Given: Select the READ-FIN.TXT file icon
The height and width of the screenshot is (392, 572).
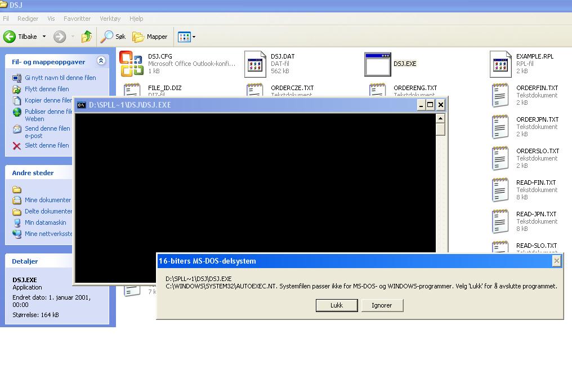Looking at the screenshot, I should (x=500, y=190).
